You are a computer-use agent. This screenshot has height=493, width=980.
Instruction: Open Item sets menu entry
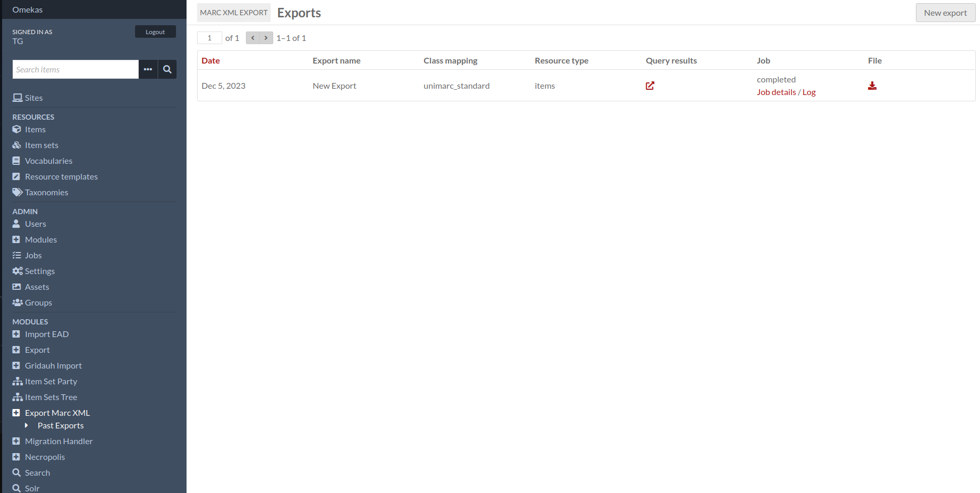click(x=42, y=145)
